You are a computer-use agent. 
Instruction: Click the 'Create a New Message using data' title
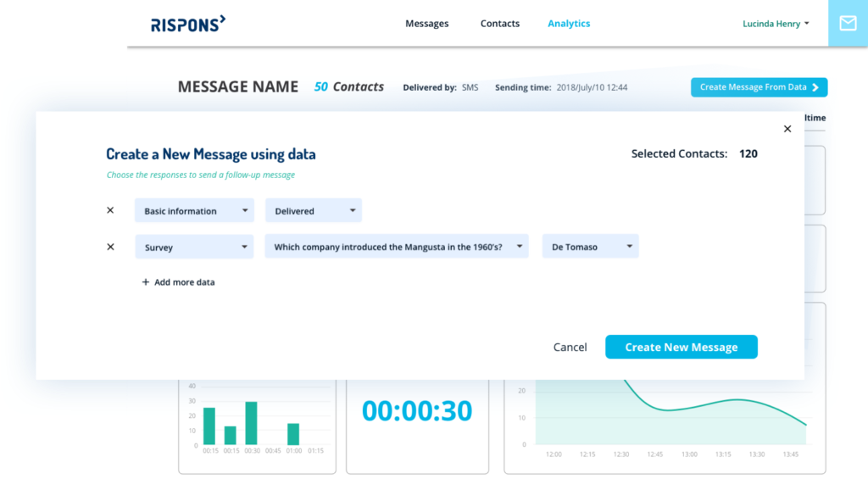[x=211, y=154]
